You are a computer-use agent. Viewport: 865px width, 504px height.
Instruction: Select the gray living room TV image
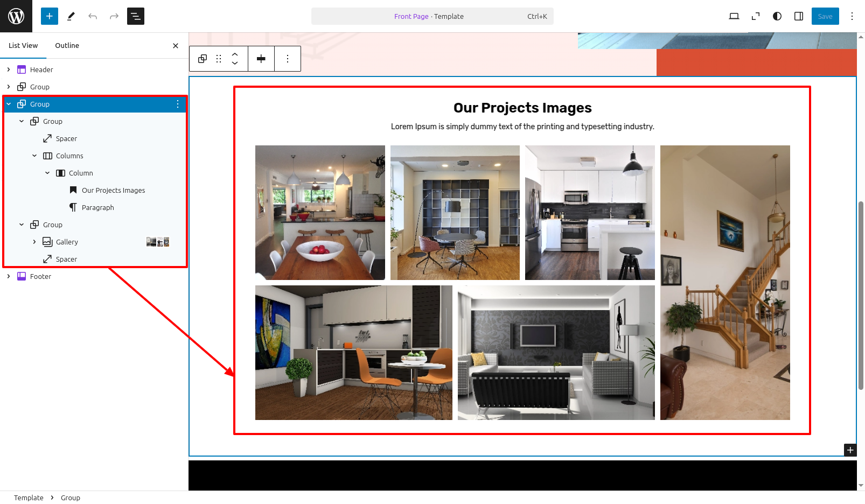point(556,353)
